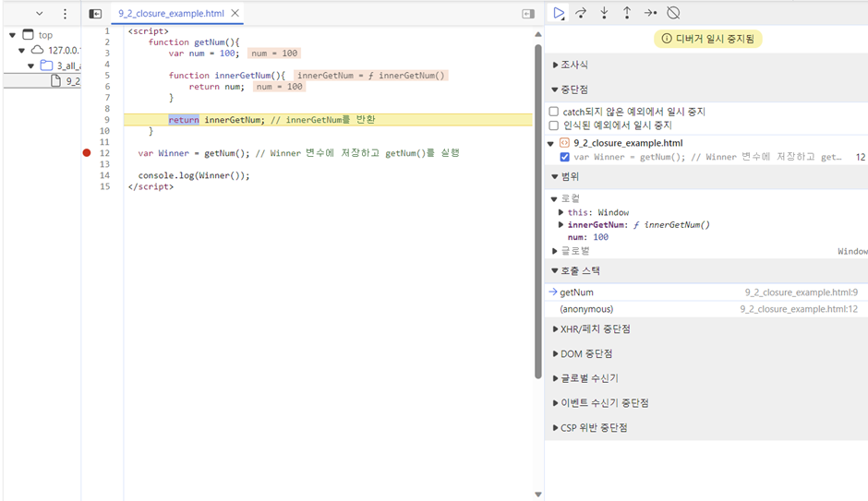Click the function getNum declaration on line 2
The image size is (868, 501).
pos(194,42)
